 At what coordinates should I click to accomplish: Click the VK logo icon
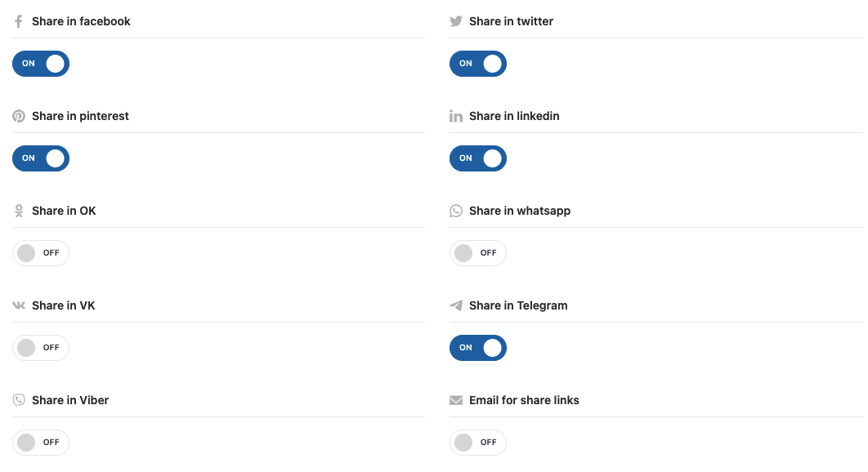19,305
